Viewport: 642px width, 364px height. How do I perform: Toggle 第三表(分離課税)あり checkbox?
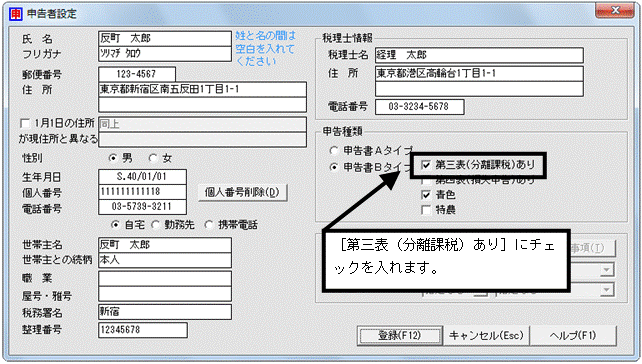426,165
